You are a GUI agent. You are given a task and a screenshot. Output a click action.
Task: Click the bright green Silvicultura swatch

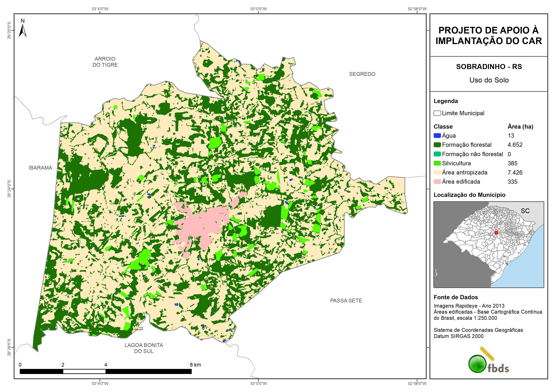coord(437,163)
